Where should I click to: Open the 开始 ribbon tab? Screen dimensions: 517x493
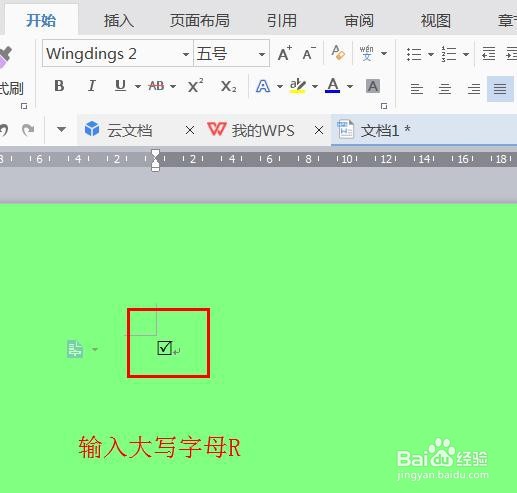41,21
